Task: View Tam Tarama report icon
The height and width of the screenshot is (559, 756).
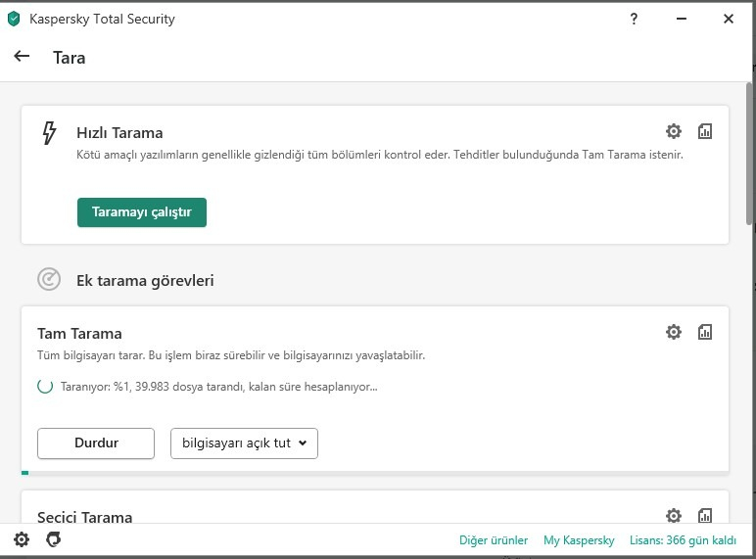Action: coord(705,332)
